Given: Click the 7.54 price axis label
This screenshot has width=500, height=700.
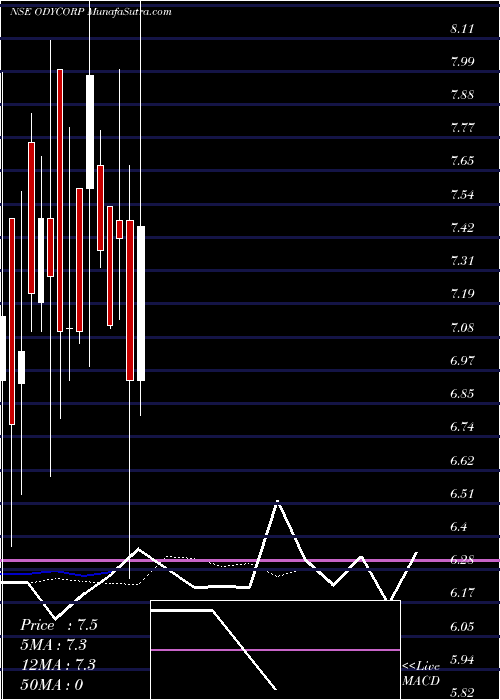Looking at the screenshot, I should point(462,195).
